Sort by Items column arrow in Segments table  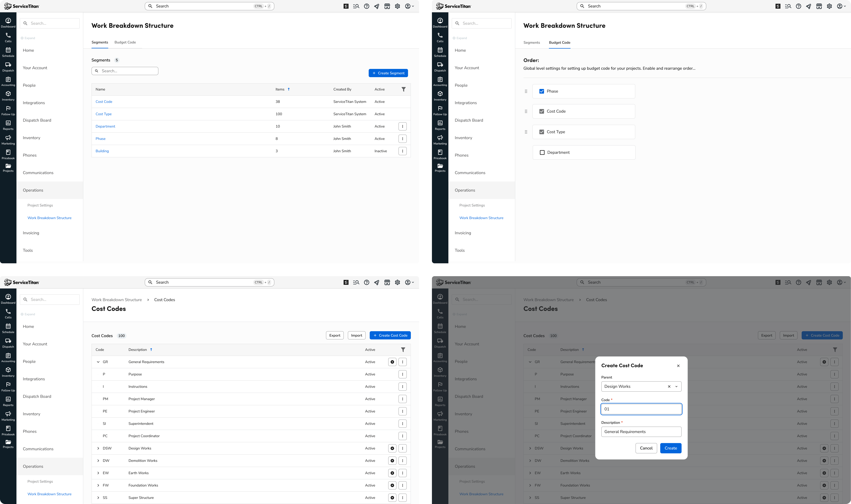[289, 89]
